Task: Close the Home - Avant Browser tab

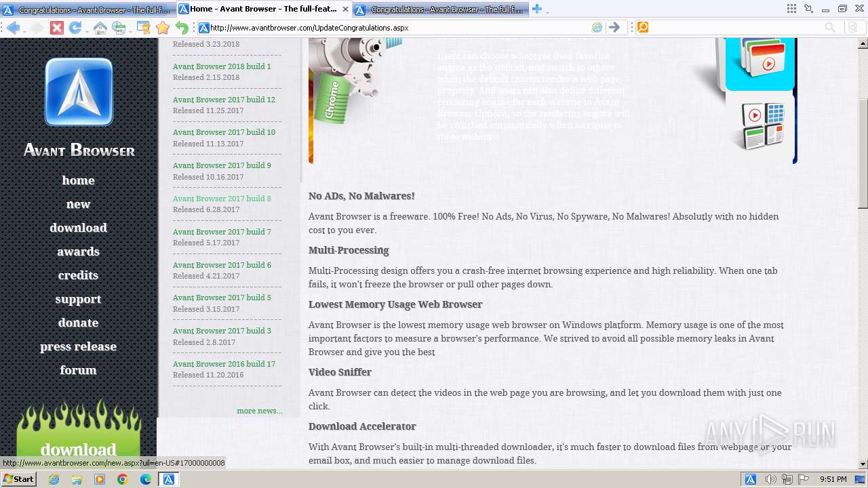Action: coord(345,9)
